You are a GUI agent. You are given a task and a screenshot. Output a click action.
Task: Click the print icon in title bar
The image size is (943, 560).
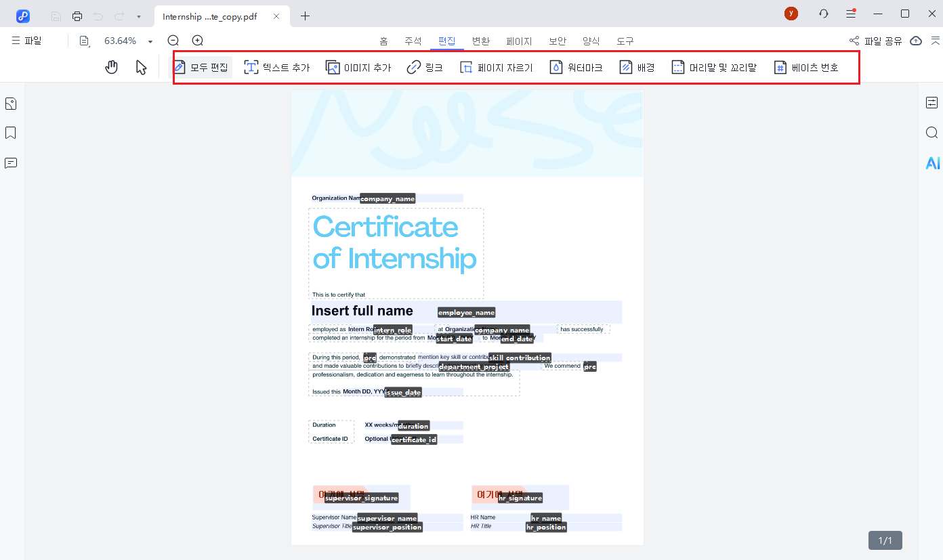point(77,16)
